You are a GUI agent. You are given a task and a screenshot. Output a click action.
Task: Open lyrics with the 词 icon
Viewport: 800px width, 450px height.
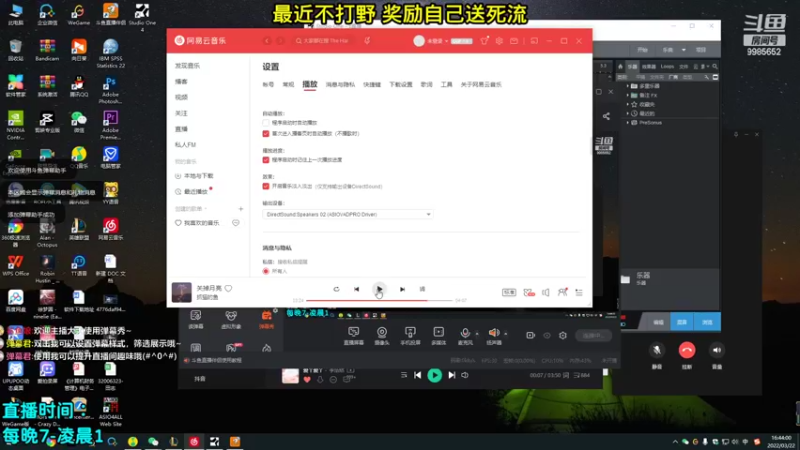pyautogui.click(x=422, y=289)
